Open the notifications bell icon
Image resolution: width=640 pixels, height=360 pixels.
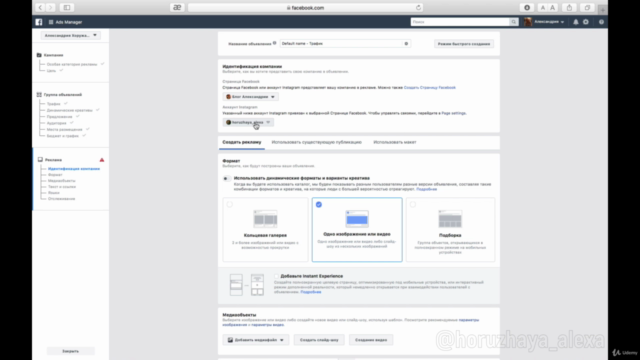pos(576,22)
